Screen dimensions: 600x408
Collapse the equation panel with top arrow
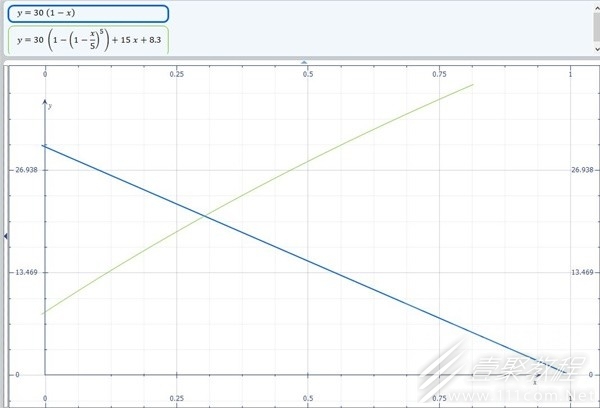(305, 62)
